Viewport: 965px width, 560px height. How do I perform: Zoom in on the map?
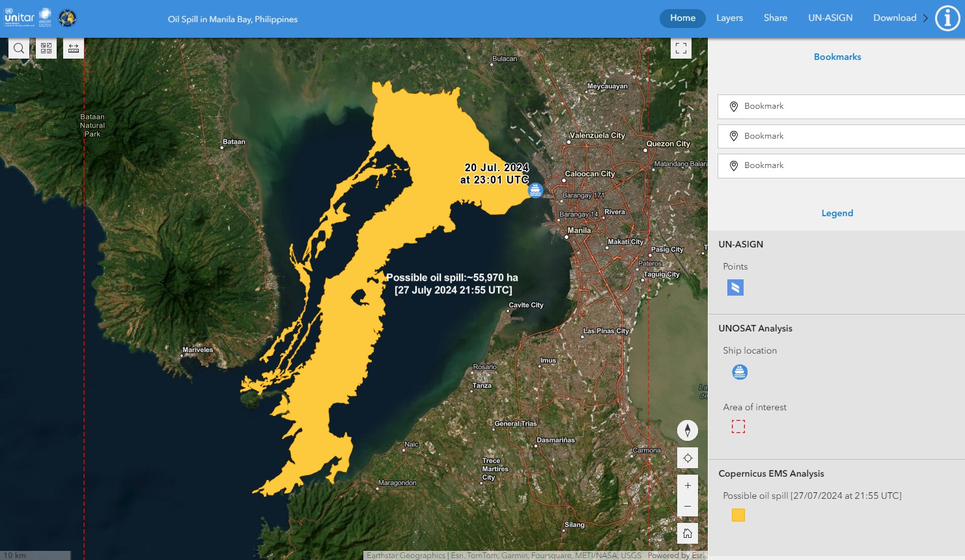688,486
